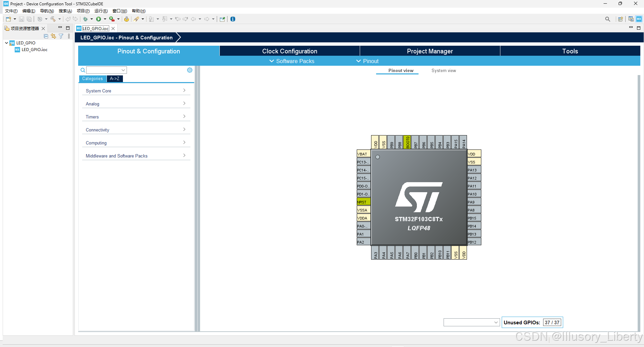Click pin PA9 on the chip

pos(474,202)
